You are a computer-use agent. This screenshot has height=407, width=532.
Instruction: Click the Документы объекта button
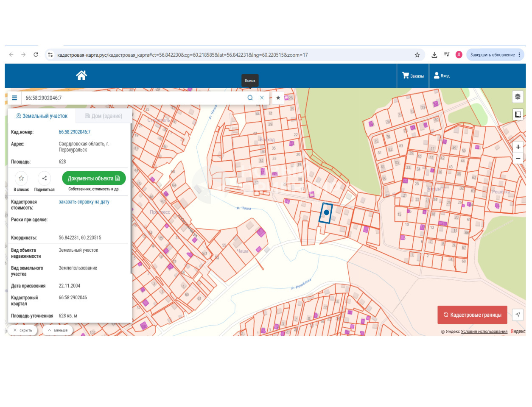(x=94, y=178)
